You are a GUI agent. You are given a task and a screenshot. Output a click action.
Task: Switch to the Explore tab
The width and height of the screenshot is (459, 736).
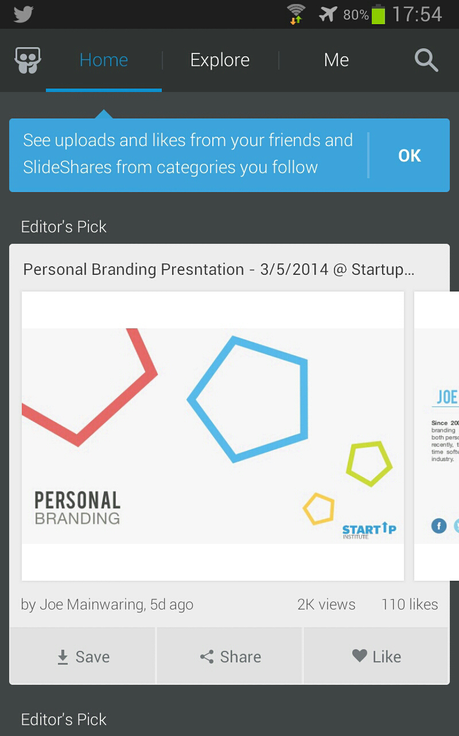pos(220,60)
